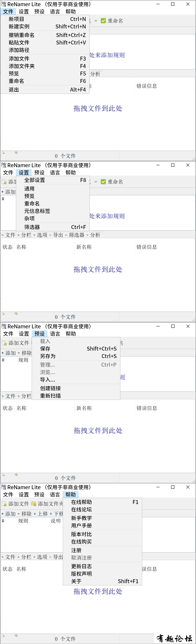
Task: Click the 添加 rule button in the 预设-menu window
Action: tap(9, 353)
